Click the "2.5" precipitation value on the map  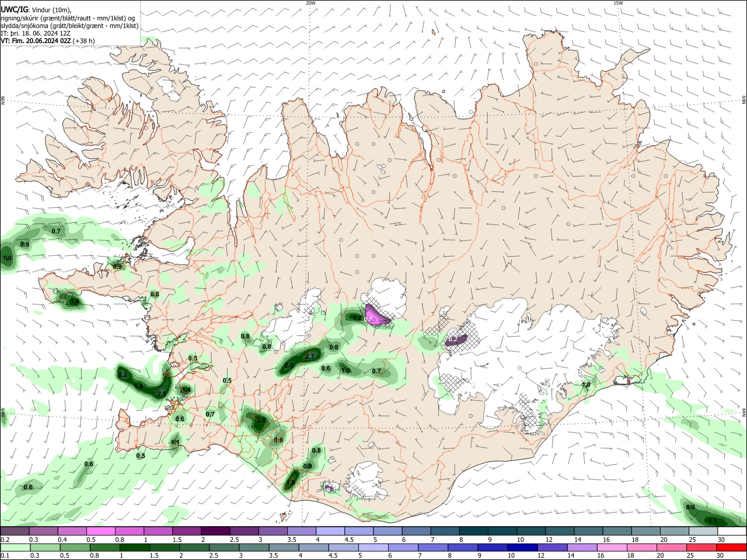click(x=162, y=394)
